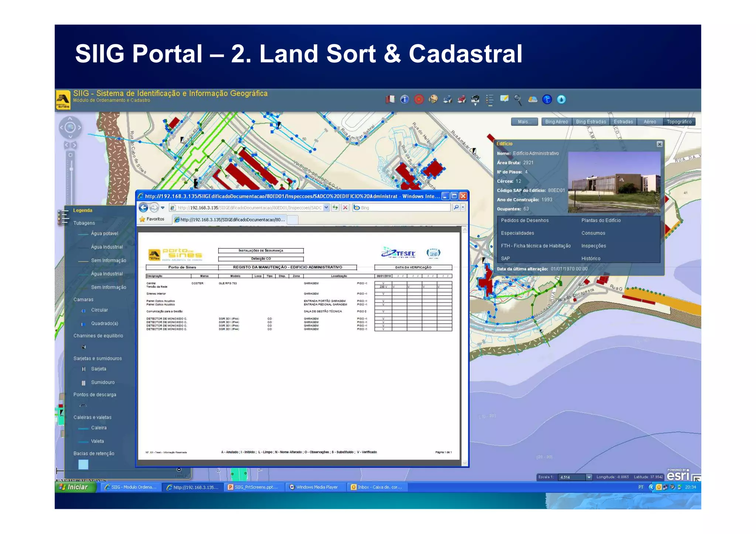Select the IE document tab

(x=230, y=220)
